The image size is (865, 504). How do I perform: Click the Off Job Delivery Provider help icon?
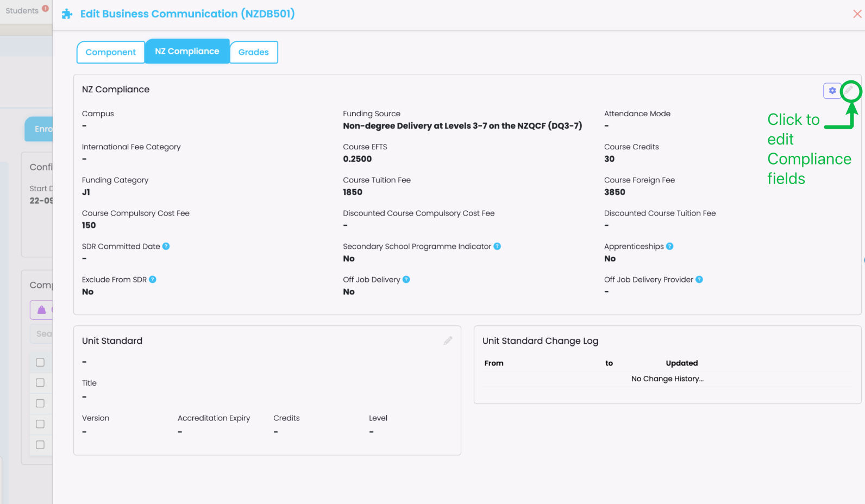tap(699, 280)
